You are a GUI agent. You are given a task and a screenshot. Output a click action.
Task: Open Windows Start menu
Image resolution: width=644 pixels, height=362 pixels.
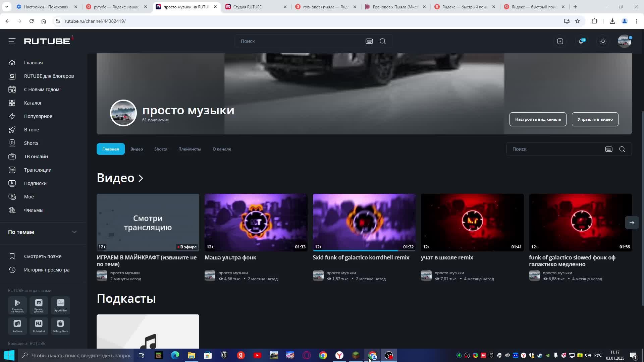(9, 355)
